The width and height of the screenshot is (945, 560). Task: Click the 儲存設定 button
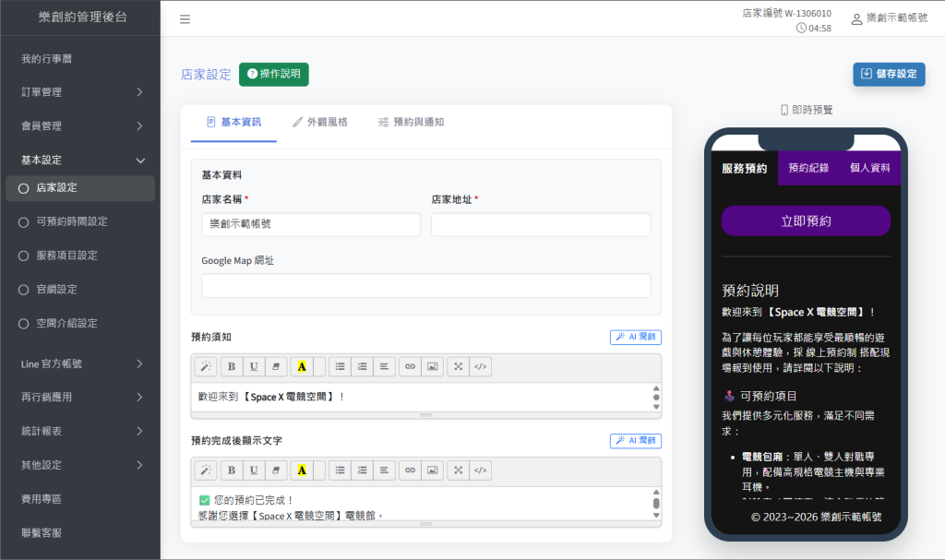[889, 74]
